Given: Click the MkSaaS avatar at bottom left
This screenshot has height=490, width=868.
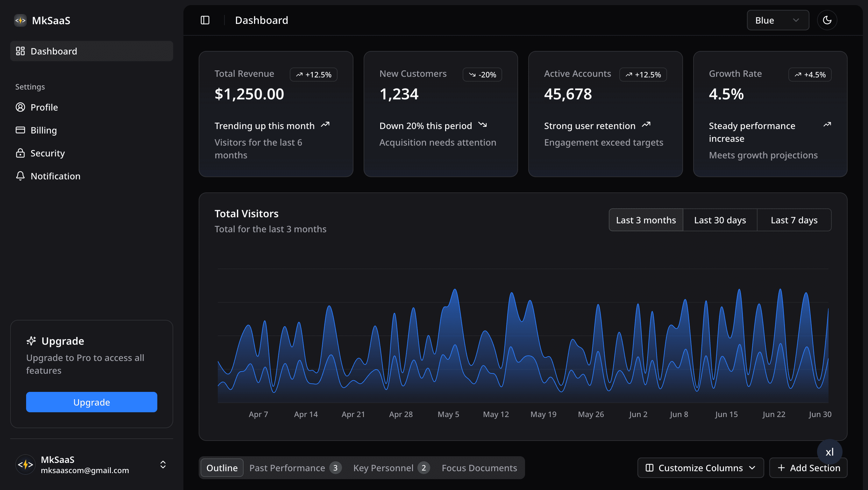Looking at the screenshot, I should (x=25, y=465).
